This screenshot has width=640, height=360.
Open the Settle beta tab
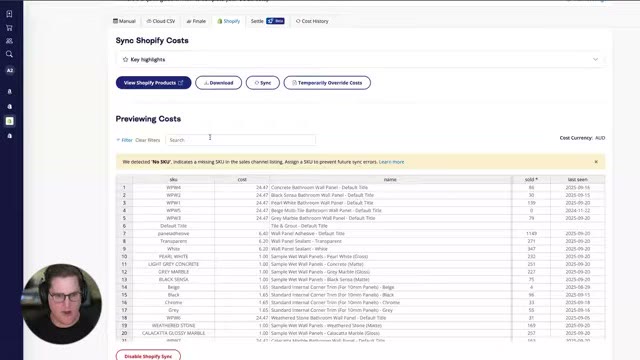[x=267, y=21]
